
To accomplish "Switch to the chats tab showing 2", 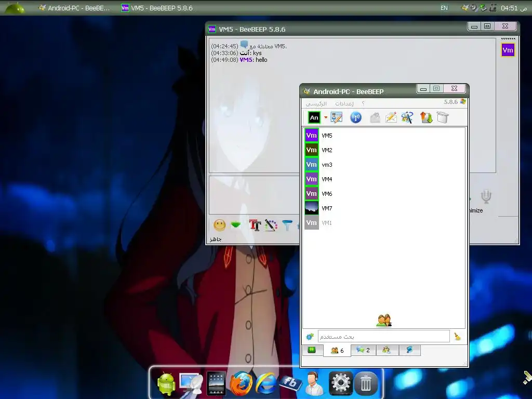I will [x=363, y=350].
